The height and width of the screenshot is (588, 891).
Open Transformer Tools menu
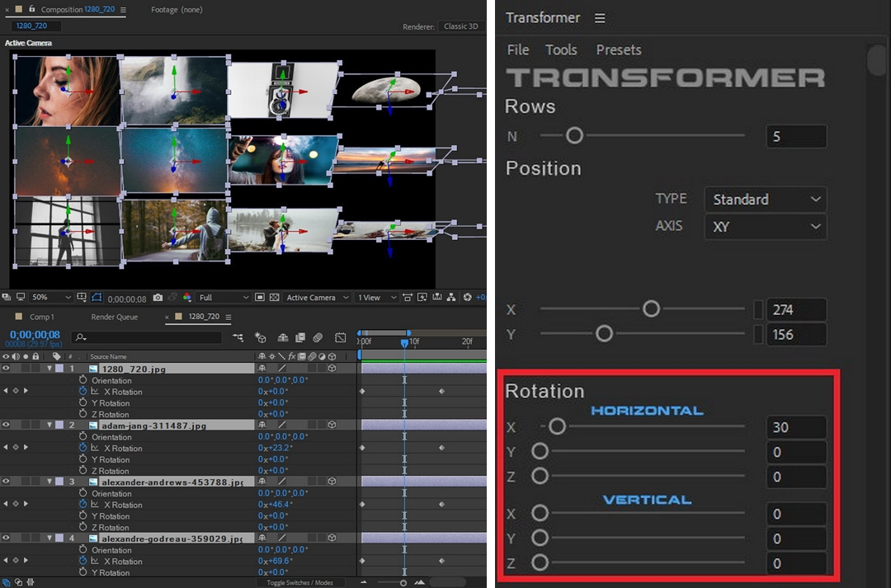click(x=561, y=50)
